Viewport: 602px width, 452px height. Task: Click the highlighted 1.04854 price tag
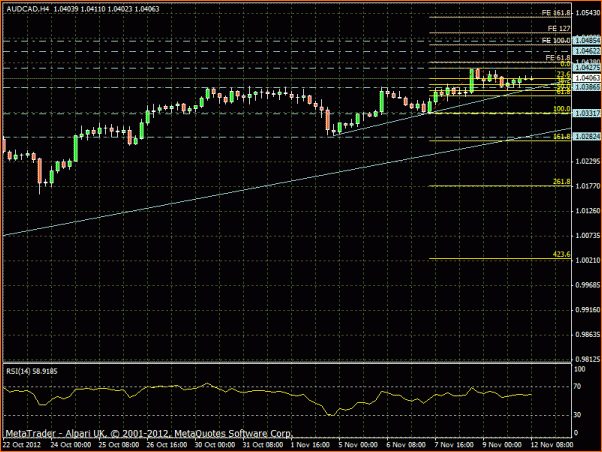[x=587, y=41]
